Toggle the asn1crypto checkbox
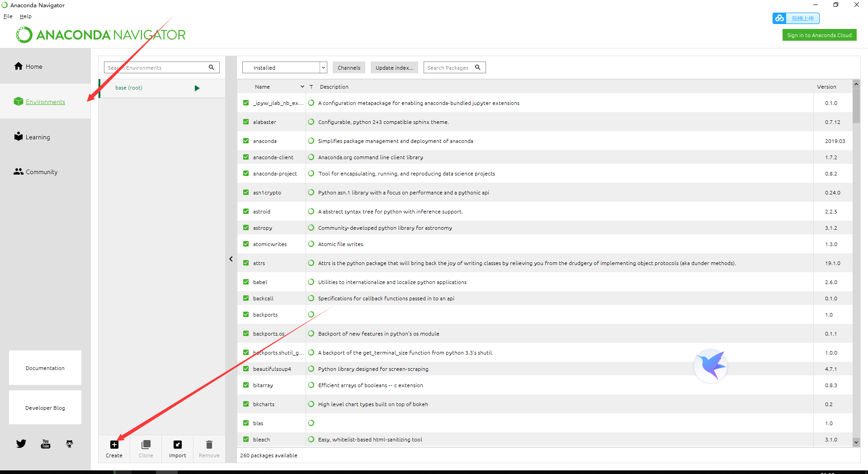This screenshot has height=474, width=868. tap(246, 192)
